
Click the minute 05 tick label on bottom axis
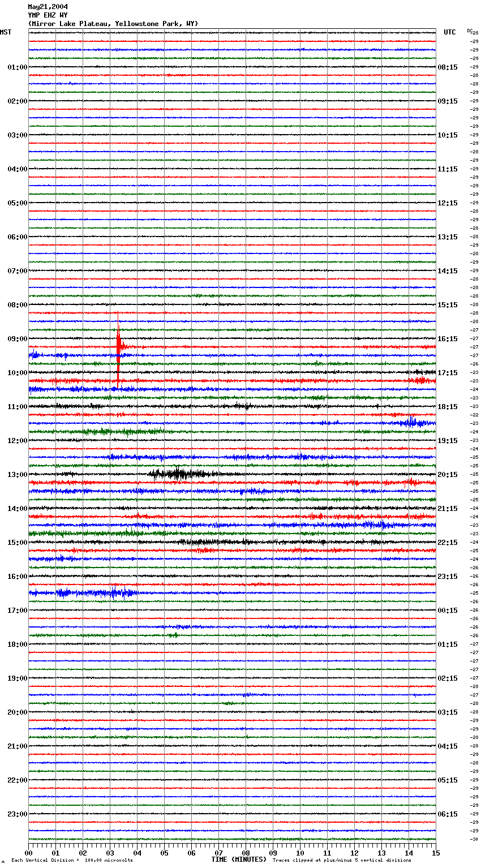[x=164, y=853]
